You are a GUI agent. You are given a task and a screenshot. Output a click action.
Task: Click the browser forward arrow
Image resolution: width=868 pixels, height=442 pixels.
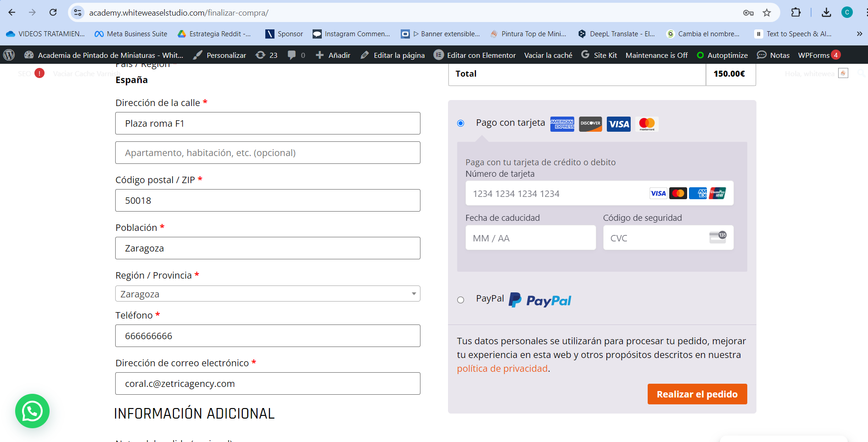(32, 12)
